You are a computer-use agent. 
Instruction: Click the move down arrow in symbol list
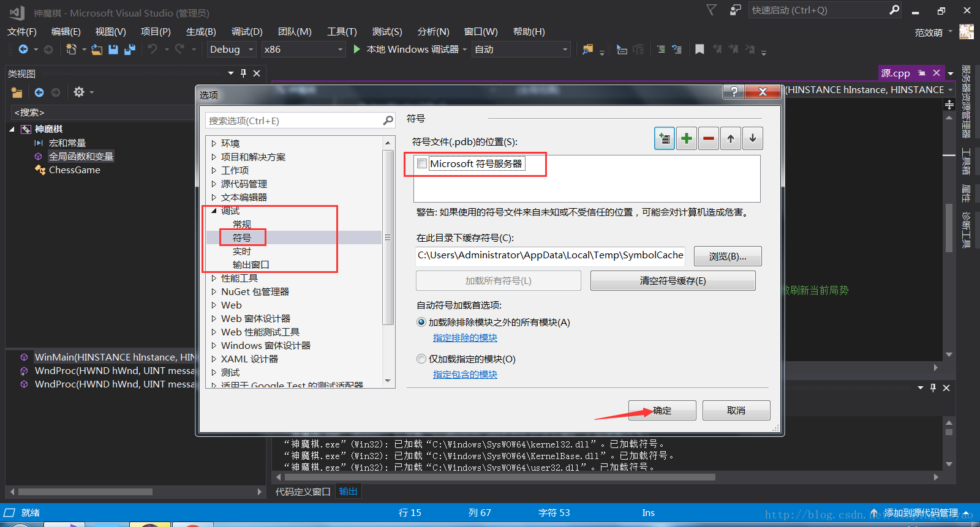[752, 139]
